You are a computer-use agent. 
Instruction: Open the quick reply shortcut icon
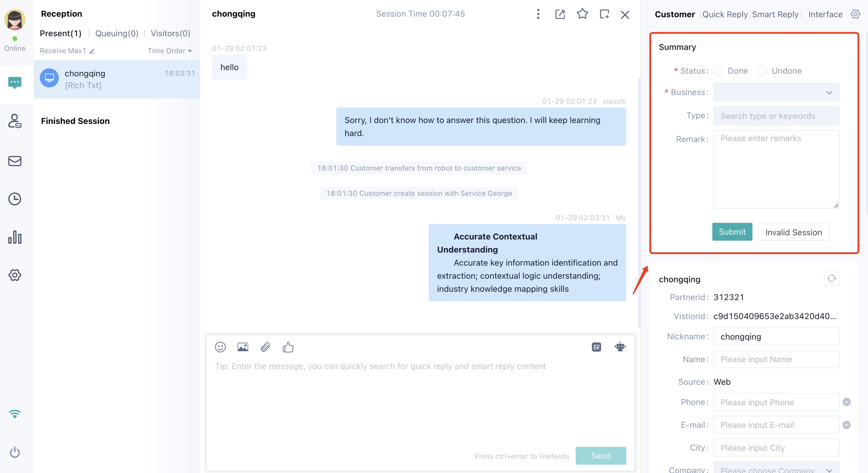point(596,347)
